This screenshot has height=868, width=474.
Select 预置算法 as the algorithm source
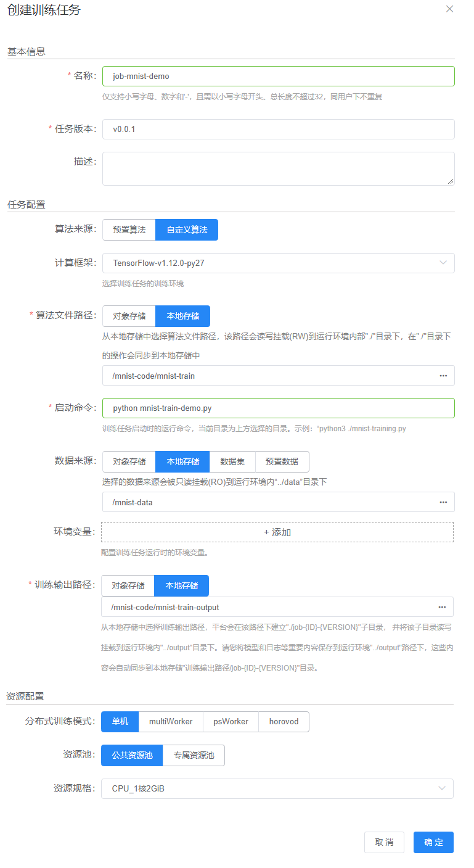(129, 229)
